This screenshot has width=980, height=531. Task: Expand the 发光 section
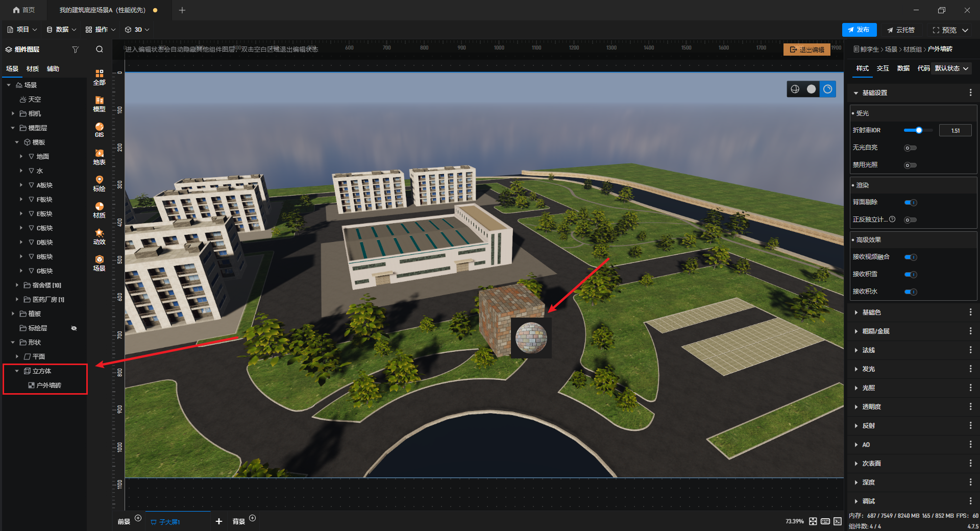point(856,369)
